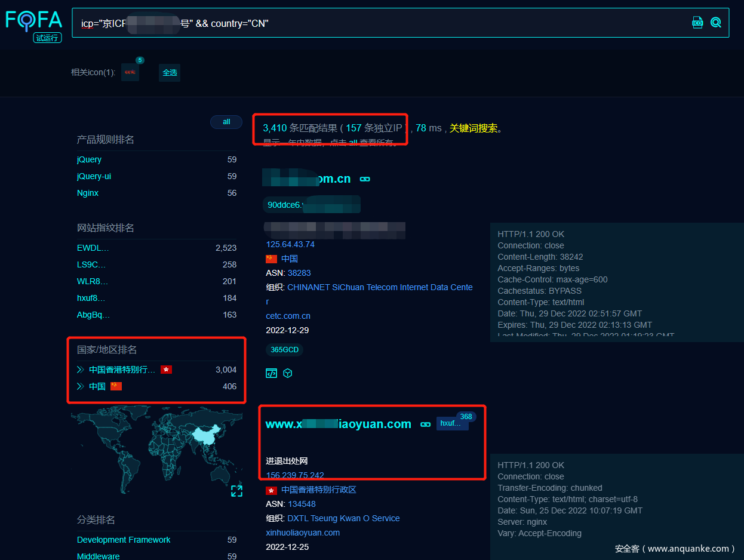Expand the 中国 country entry
The image size is (744, 560).
pos(81,386)
